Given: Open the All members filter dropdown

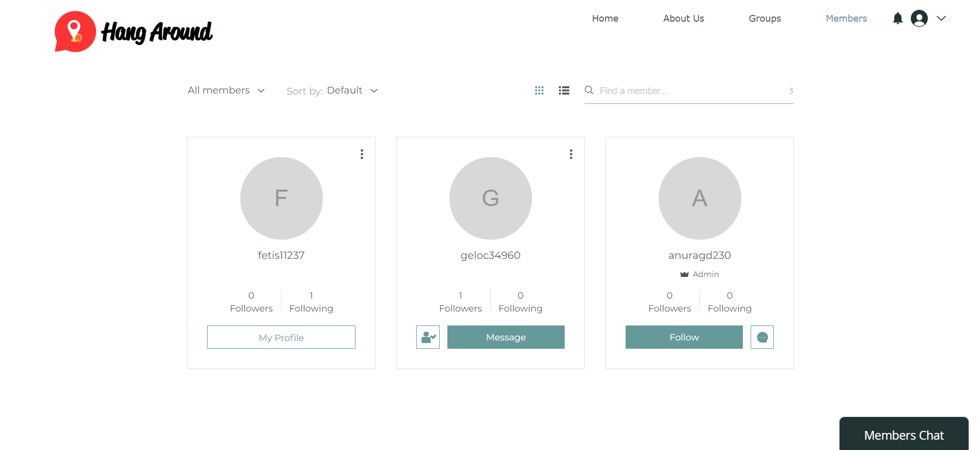Looking at the screenshot, I should pos(226,90).
